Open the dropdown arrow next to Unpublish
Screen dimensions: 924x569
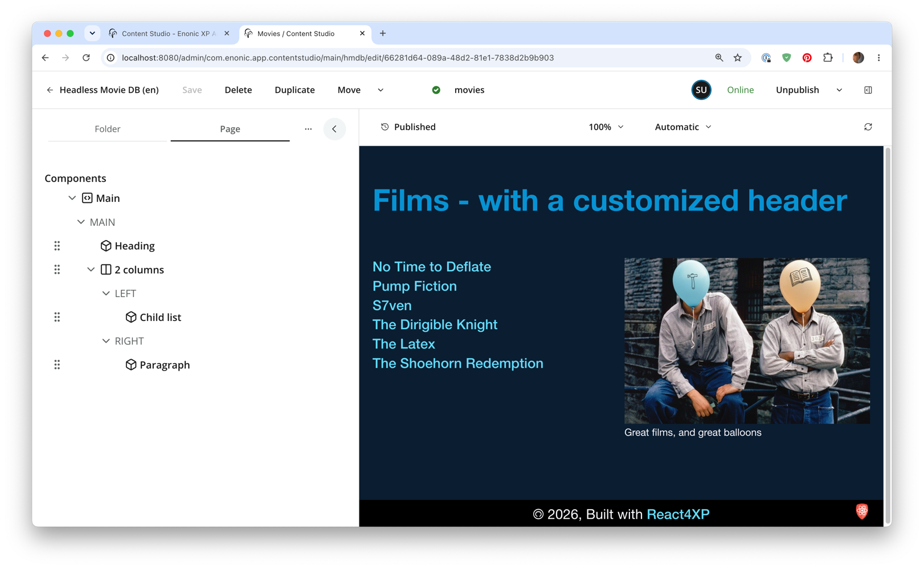click(x=839, y=90)
